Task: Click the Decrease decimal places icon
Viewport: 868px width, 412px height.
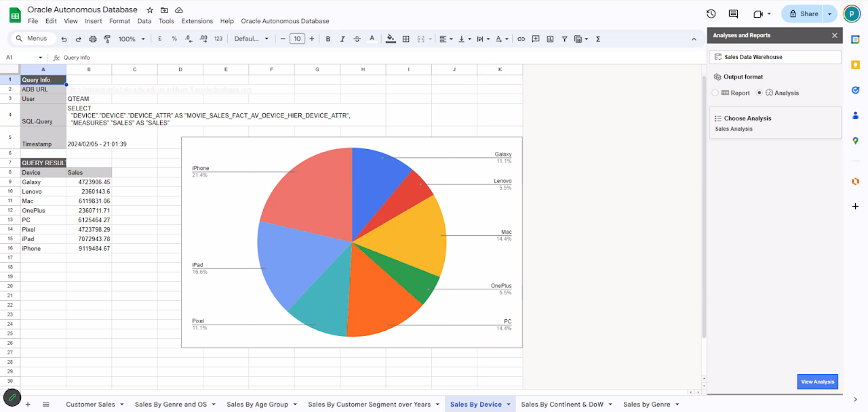Action: [189, 39]
